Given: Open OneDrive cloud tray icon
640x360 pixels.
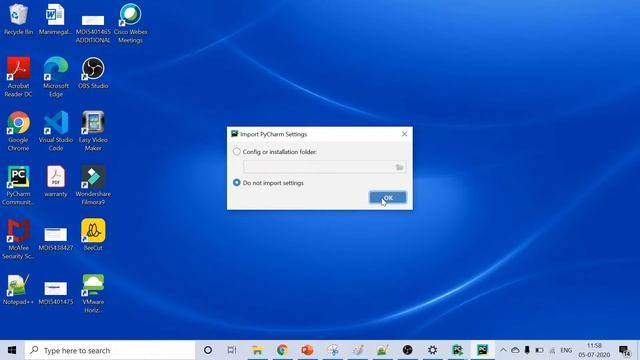Looking at the screenshot, I should click(515, 350).
